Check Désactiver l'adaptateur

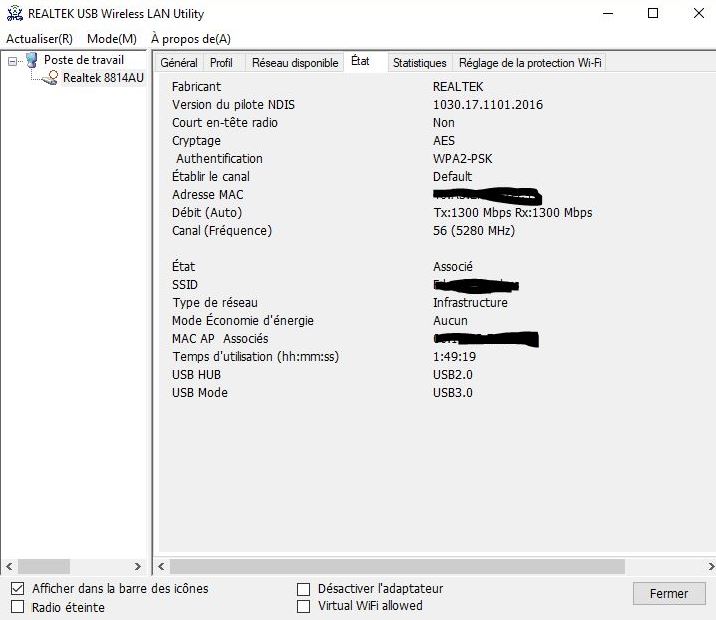303,589
